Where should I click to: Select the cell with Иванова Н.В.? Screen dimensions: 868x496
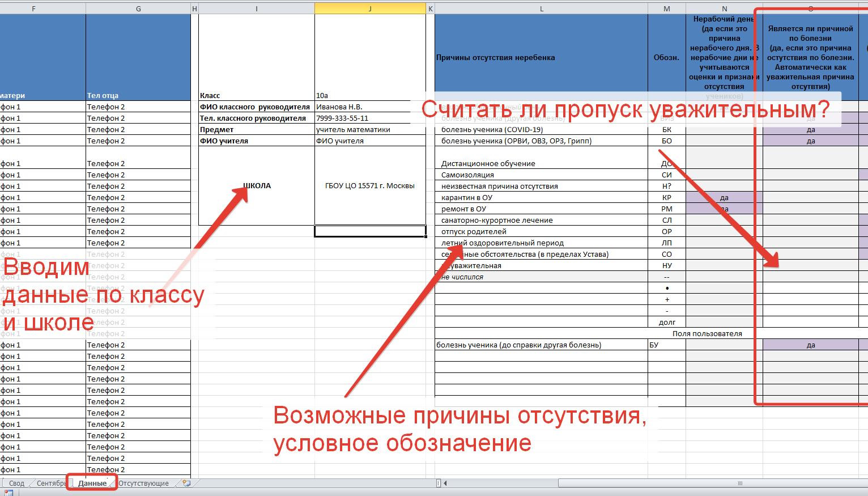coord(370,107)
